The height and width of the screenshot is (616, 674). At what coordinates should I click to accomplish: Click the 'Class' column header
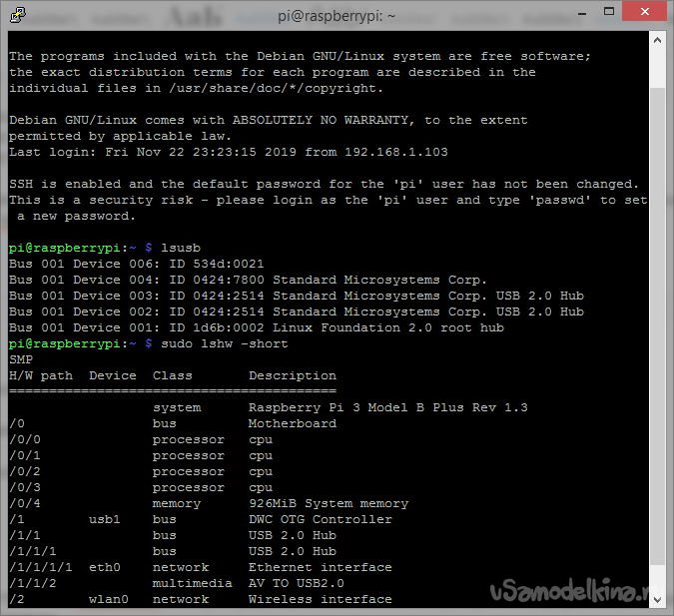coord(173,375)
